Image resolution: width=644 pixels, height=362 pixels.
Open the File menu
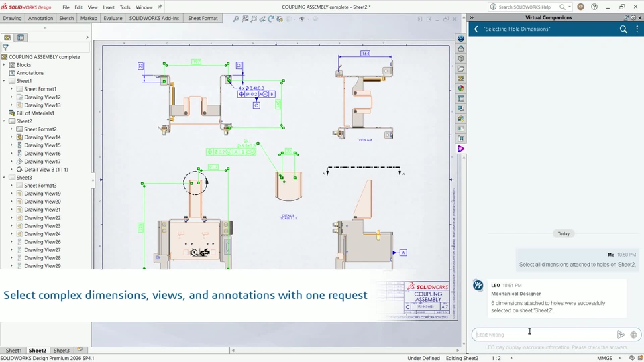pyautogui.click(x=66, y=7)
